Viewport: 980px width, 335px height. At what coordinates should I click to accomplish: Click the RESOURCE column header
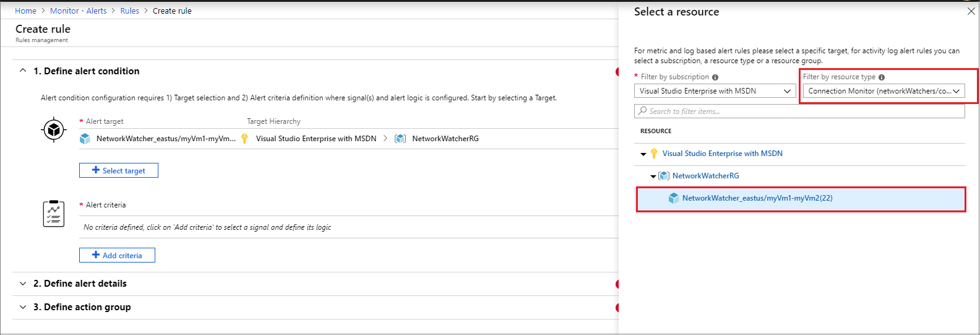[x=656, y=131]
